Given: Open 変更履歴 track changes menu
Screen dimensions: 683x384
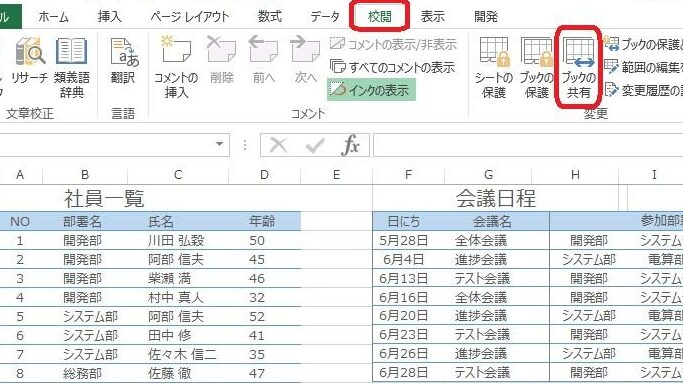Looking at the screenshot, I should pyautogui.click(x=643, y=90).
